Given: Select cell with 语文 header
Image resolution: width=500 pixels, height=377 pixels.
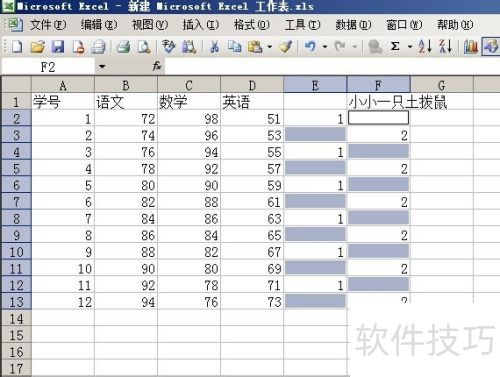Looking at the screenshot, I should [126, 102].
